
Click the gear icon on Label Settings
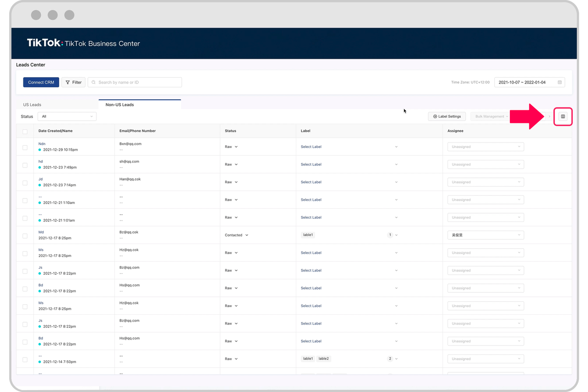point(435,117)
